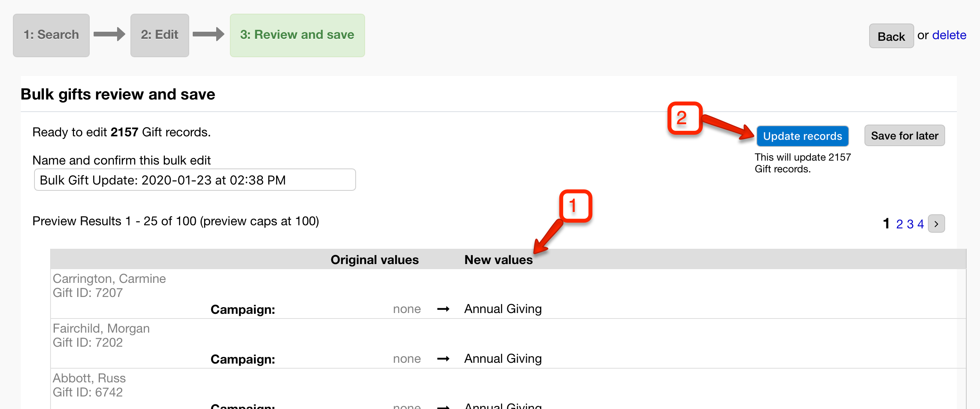Viewport: 980px width, 409px height.
Task: Go to step 2: Edit
Action: pyautogui.click(x=160, y=35)
